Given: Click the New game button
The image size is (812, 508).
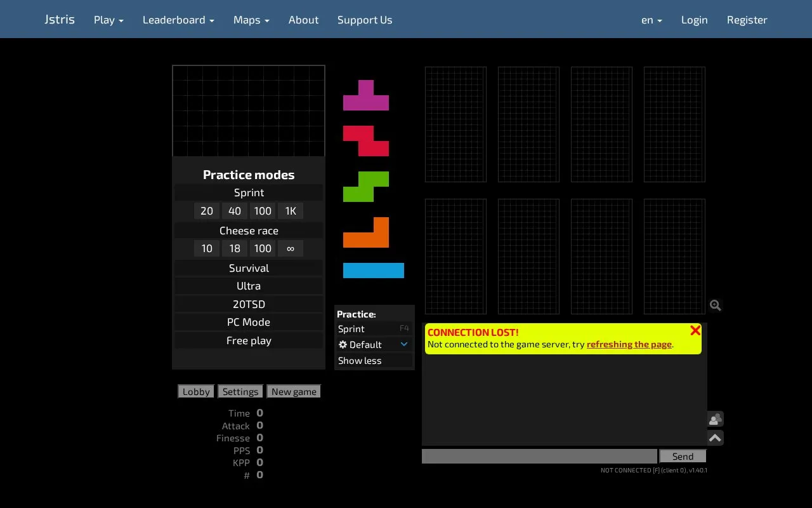Looking at the screenshot, I should tap(294, 392).
